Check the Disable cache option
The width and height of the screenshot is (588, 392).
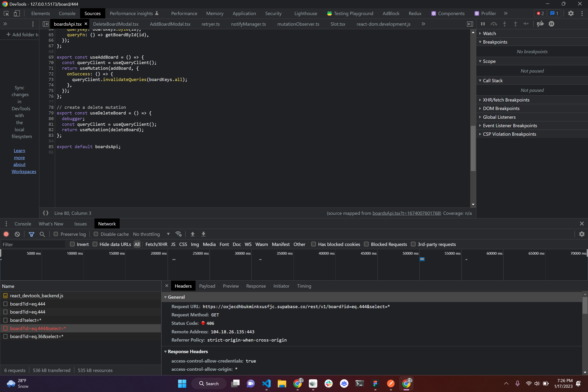pyautogui.click(x=96, y=234)
